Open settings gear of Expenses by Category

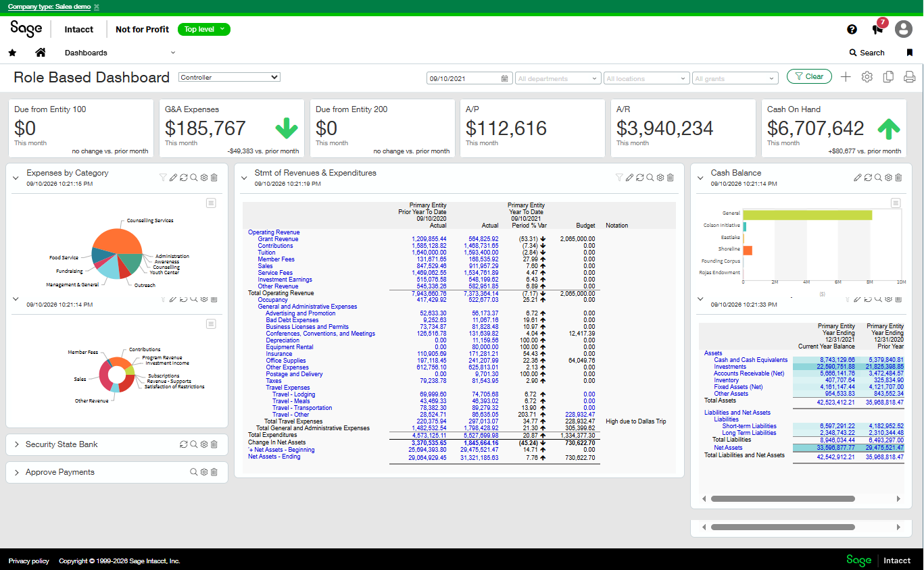point(203,178)
